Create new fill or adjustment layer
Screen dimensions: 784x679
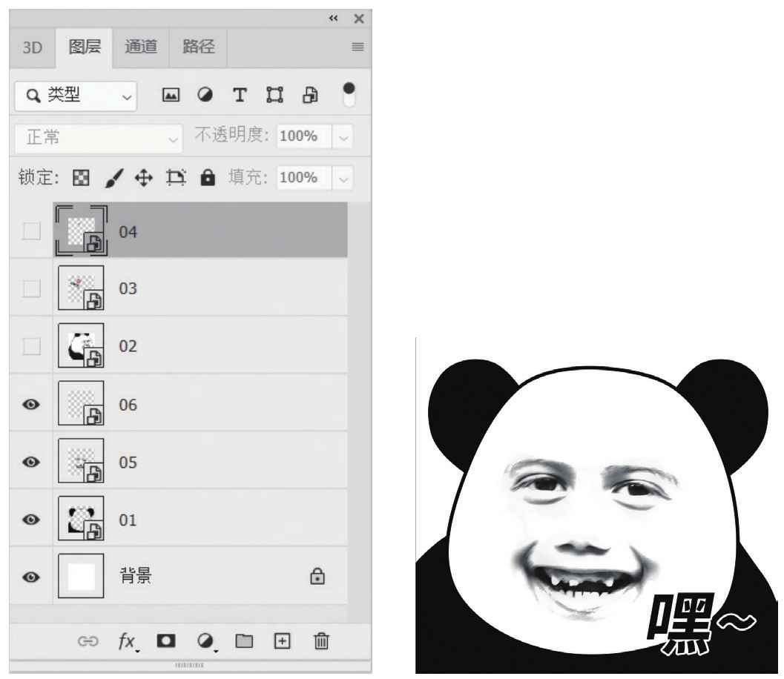pos(205,641)
